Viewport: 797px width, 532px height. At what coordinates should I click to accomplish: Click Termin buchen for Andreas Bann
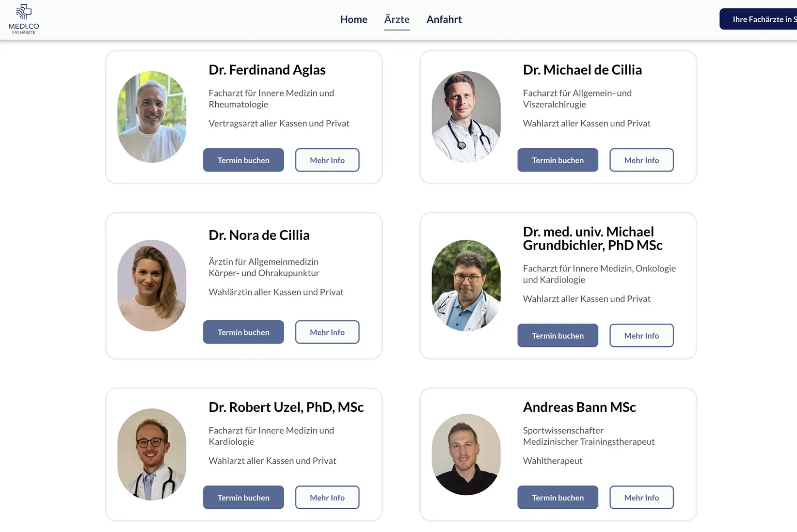pos(558,498)
